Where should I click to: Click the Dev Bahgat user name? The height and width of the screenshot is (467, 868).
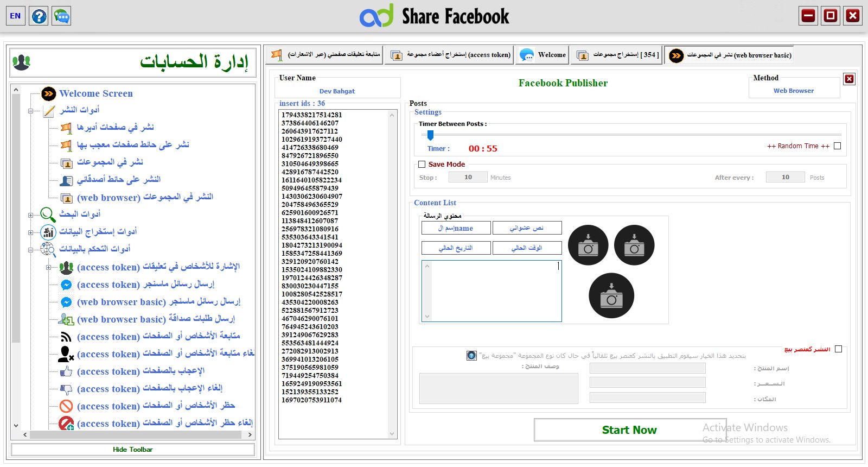(337, 91)
